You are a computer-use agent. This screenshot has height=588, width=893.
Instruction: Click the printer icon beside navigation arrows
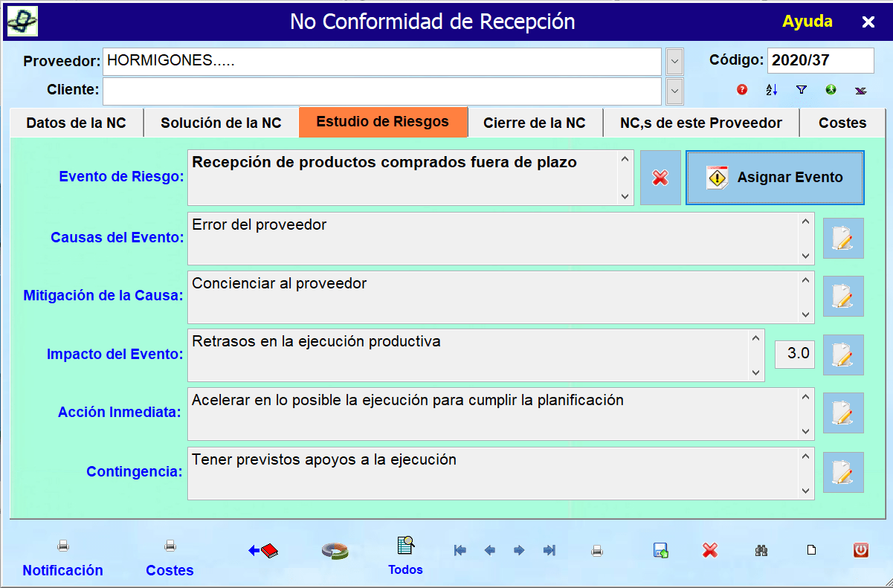(x=597, y=551)
